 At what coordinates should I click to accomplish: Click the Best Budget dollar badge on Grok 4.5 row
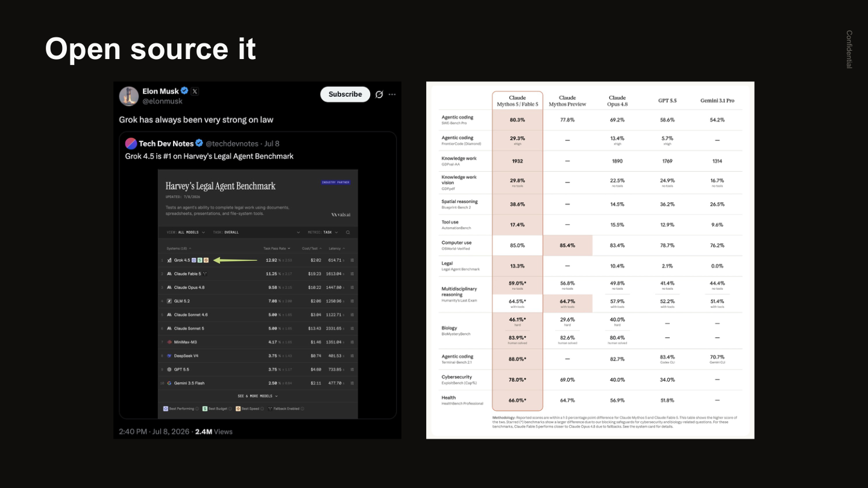point(200,260)
